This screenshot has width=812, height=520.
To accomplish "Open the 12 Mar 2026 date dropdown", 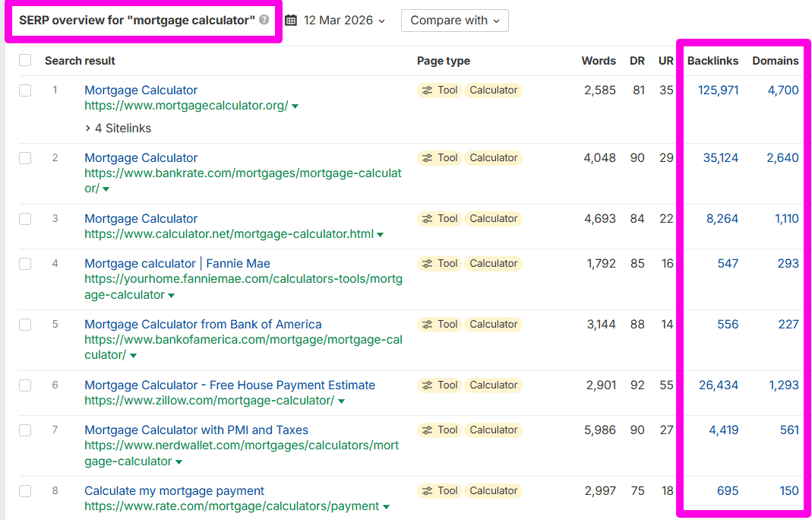I will (x=344, y=21).
